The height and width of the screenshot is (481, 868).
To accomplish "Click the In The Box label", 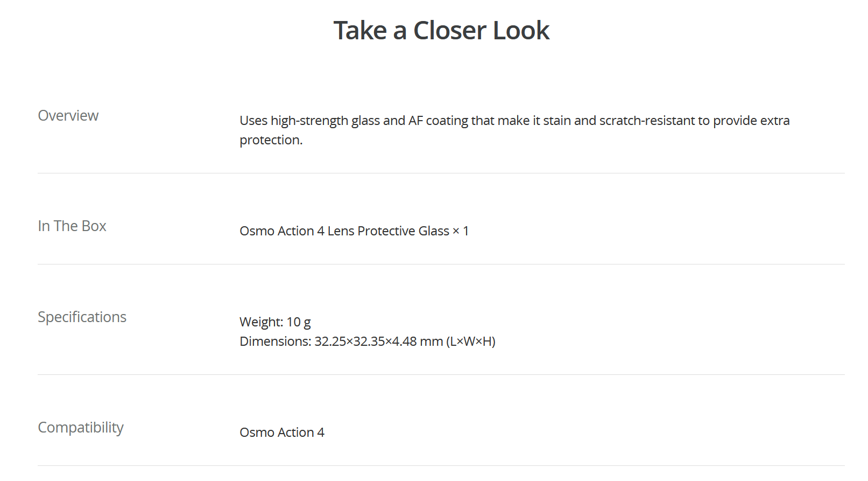I will (72, 226).
